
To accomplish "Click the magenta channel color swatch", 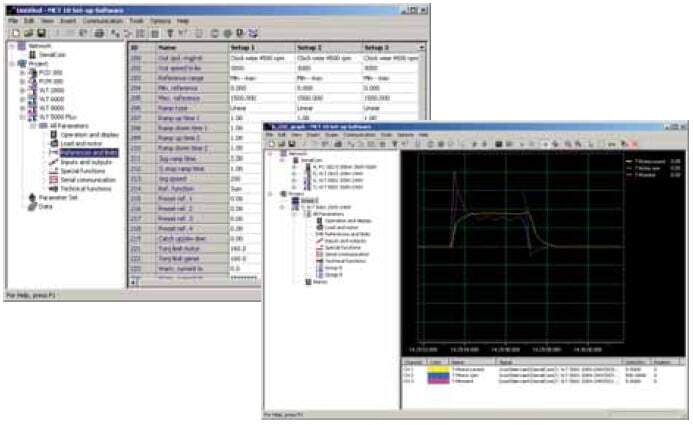I will click(x=438, y=381).
